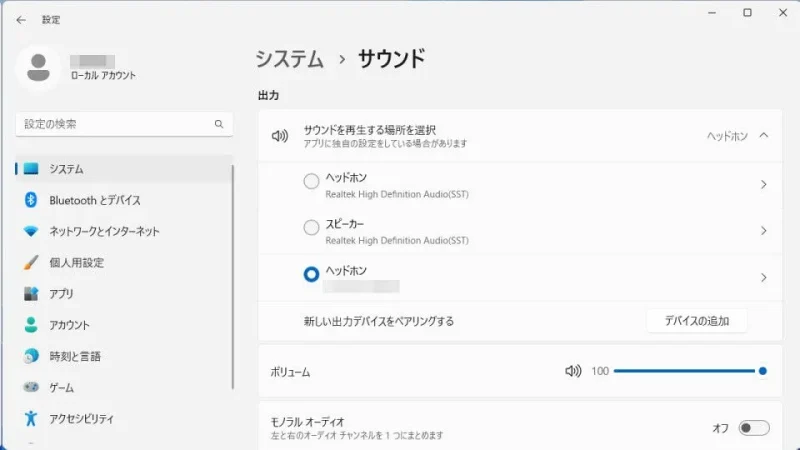
Task: Click the ネットワークとインターネット Wi-Fi icon
Action: [31, 231]
